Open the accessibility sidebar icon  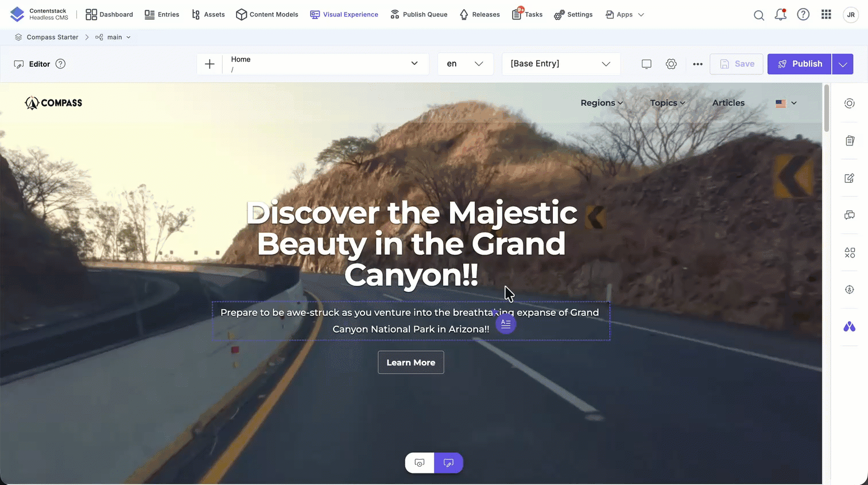point(850,290)
